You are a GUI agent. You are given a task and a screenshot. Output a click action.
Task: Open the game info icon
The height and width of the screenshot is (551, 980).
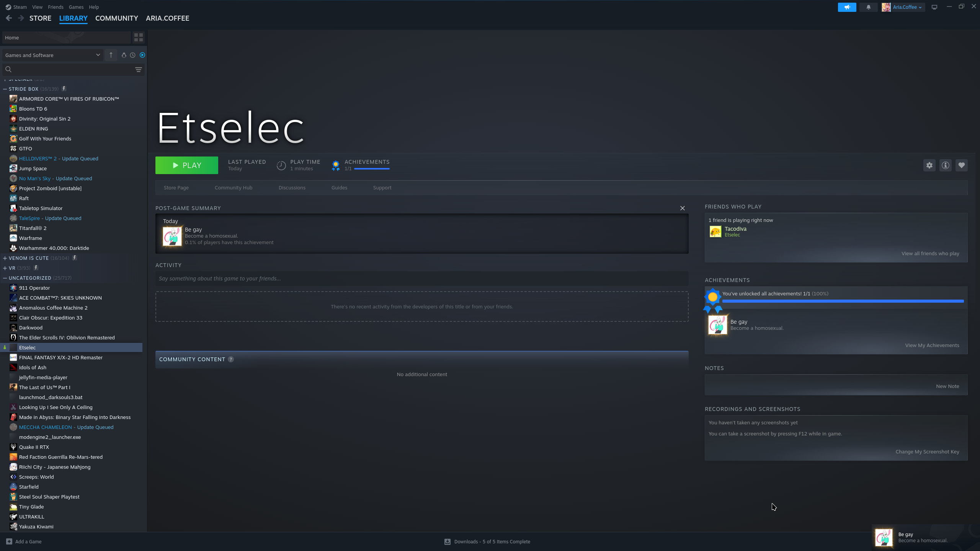(x=946, y=165)
